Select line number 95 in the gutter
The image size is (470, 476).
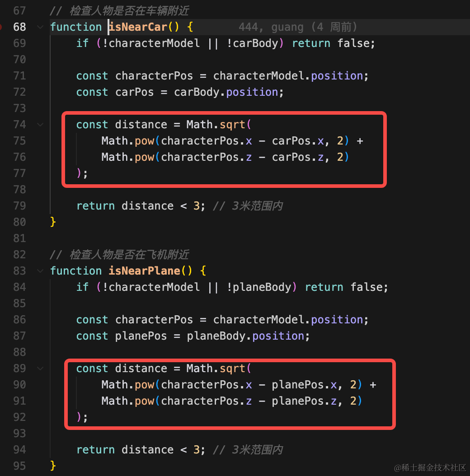click(19, 466)
